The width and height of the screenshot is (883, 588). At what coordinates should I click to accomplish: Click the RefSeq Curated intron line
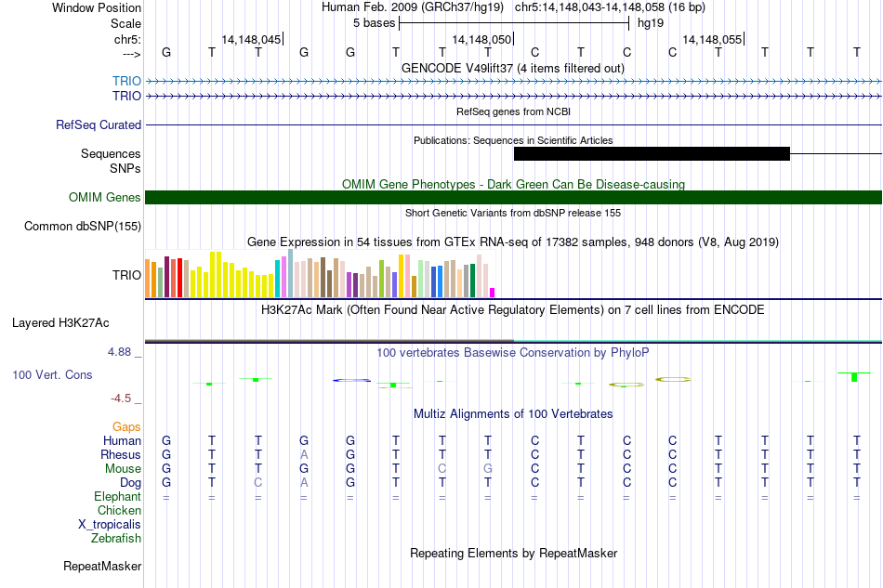(x=513, y=124)
